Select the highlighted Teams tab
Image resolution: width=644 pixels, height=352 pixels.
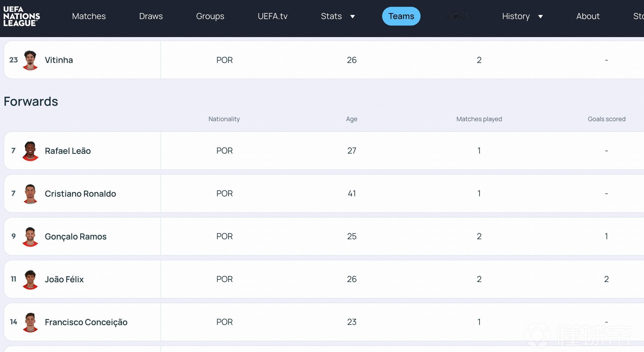(401, 16)
